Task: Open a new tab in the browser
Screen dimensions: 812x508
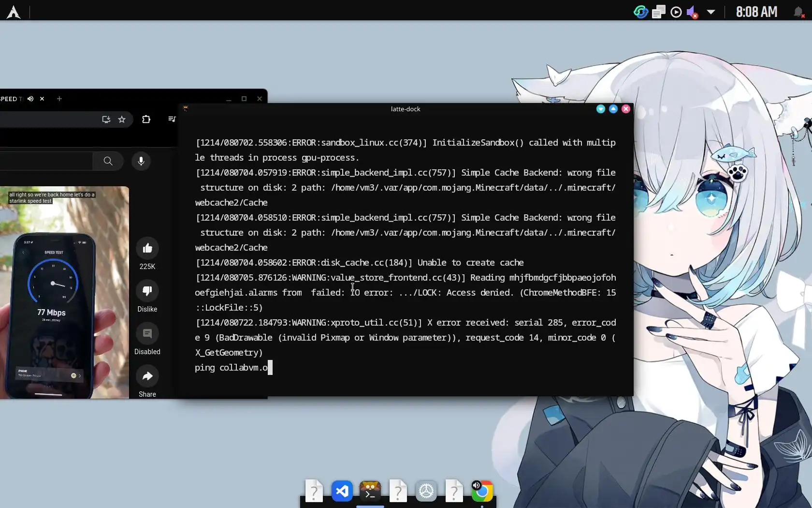Action: (59, 99)
